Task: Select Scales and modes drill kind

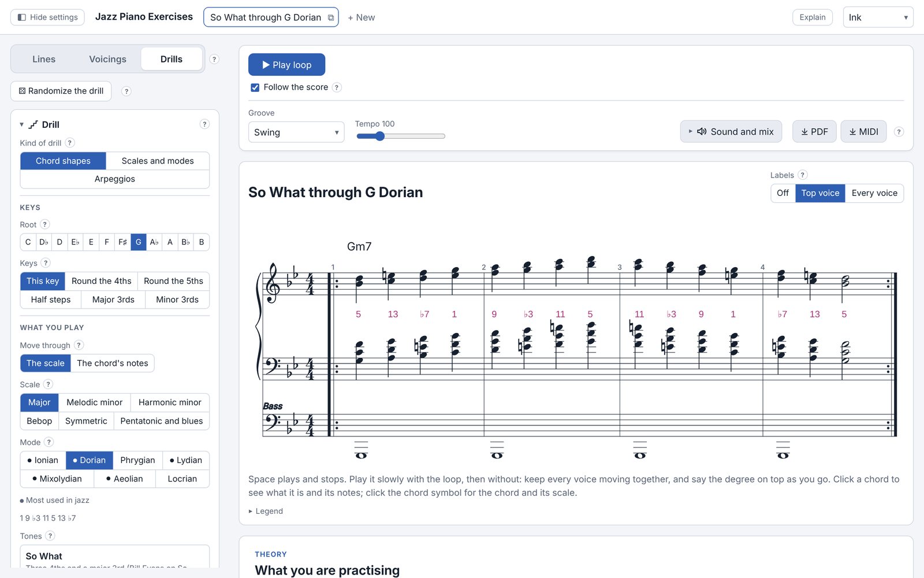Action: click(x=158, y=161)
